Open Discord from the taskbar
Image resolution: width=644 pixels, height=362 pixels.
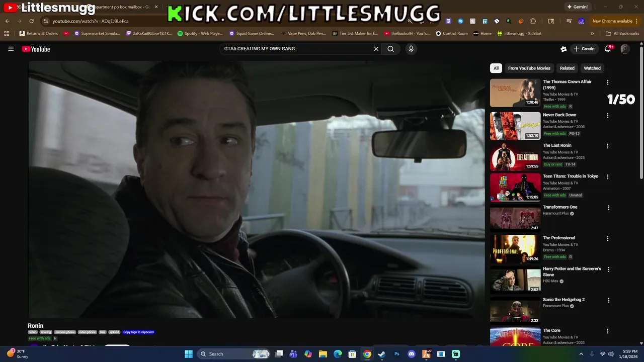tap(412, 354)
